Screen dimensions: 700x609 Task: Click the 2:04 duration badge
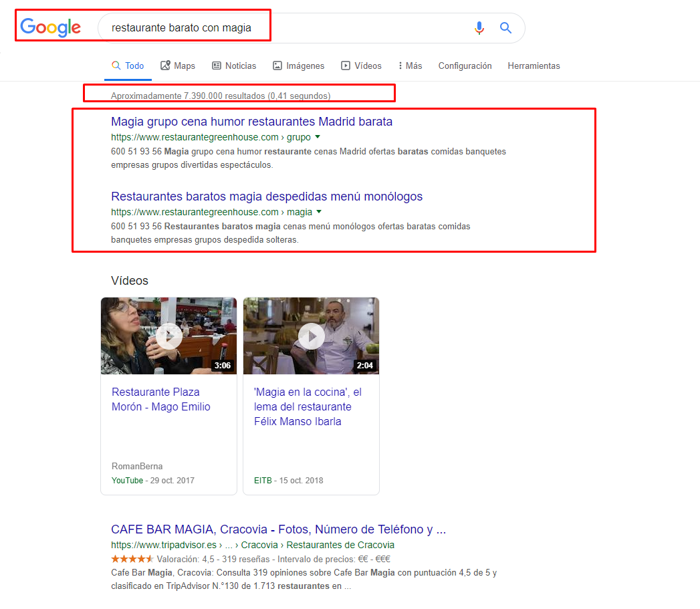365,365
